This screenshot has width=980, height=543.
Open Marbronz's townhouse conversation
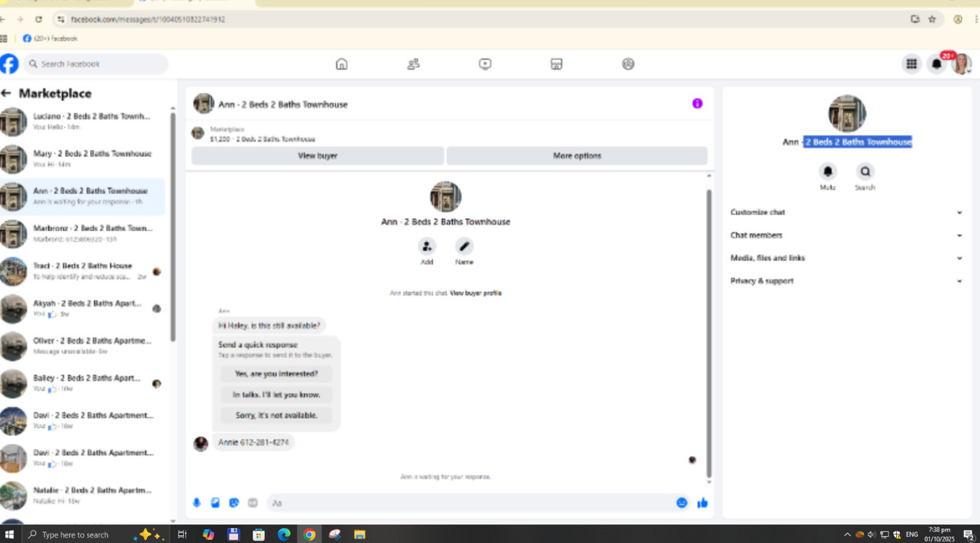click(x=82, y=233)
